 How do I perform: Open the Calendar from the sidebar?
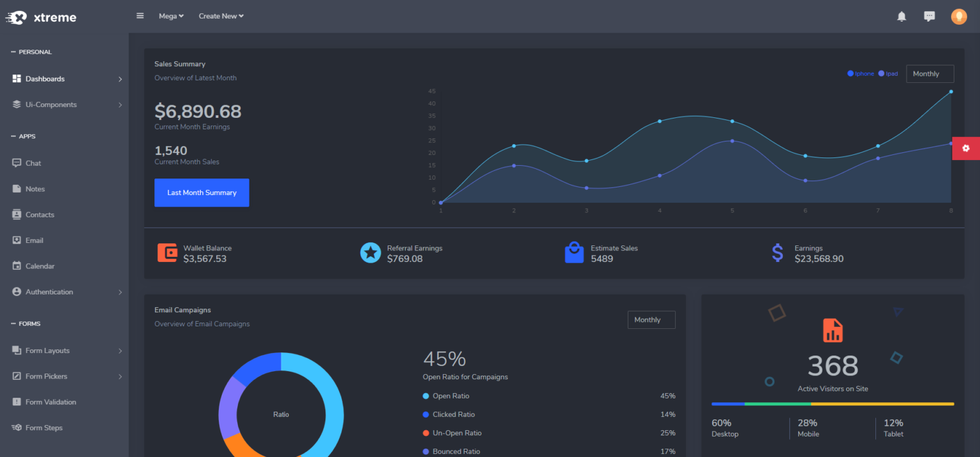point(39,266)
